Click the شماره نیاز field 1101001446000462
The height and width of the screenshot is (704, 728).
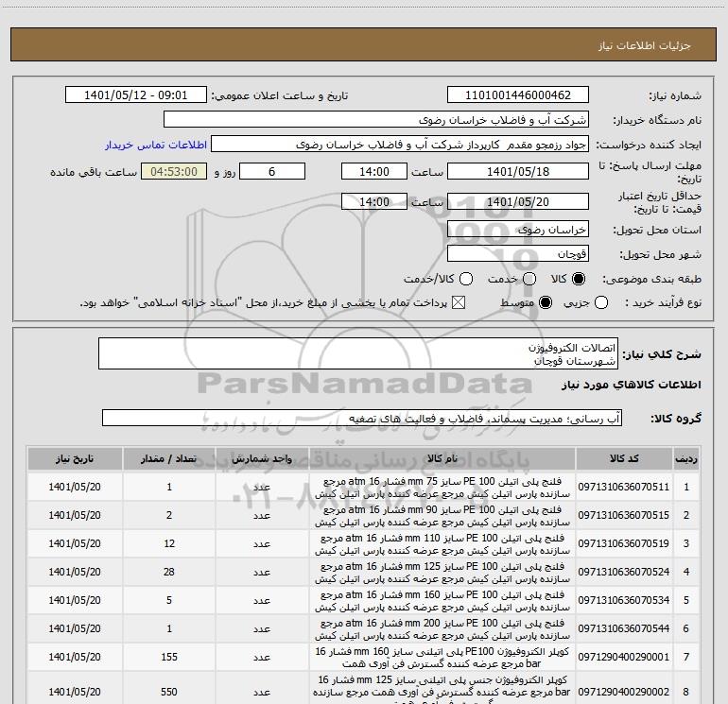point(518,95)
